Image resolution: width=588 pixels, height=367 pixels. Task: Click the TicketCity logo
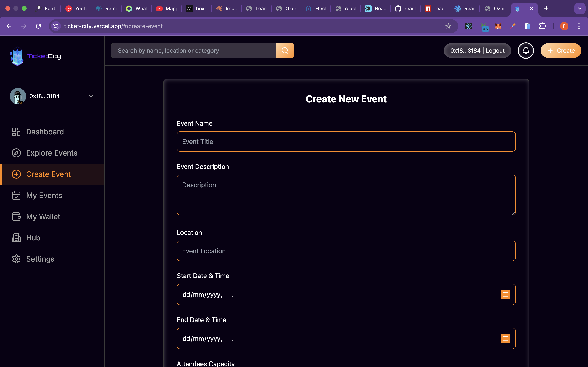[x=36, y=56]
